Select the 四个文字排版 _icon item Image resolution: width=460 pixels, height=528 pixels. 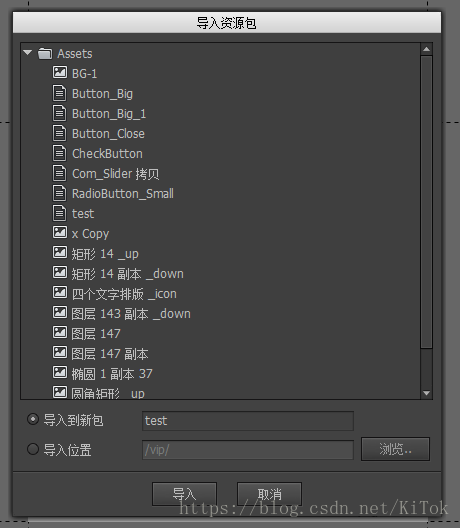coord(124,294)
